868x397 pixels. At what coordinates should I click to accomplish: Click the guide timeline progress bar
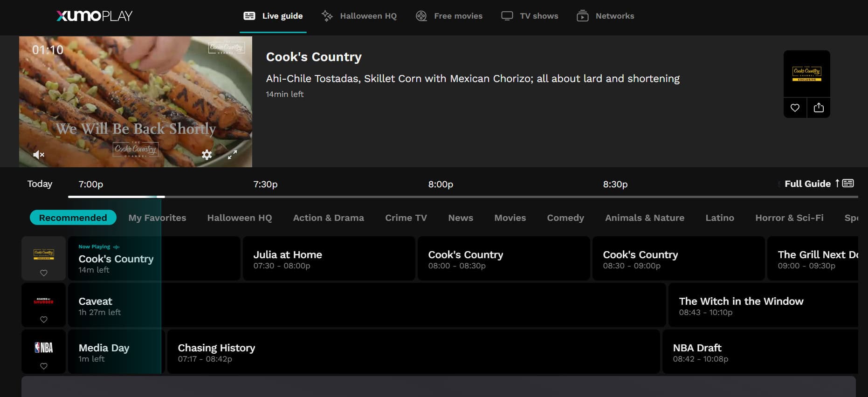[462, 197]
